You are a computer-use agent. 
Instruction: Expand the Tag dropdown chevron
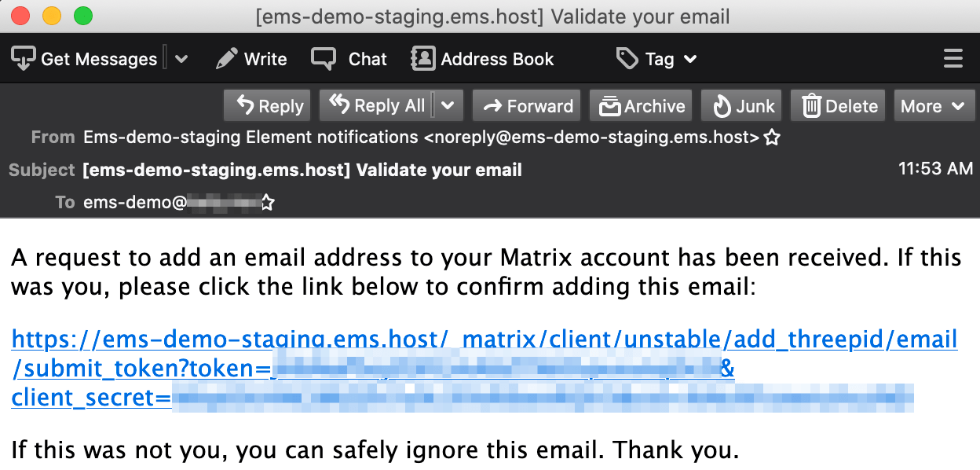[690, 59]
